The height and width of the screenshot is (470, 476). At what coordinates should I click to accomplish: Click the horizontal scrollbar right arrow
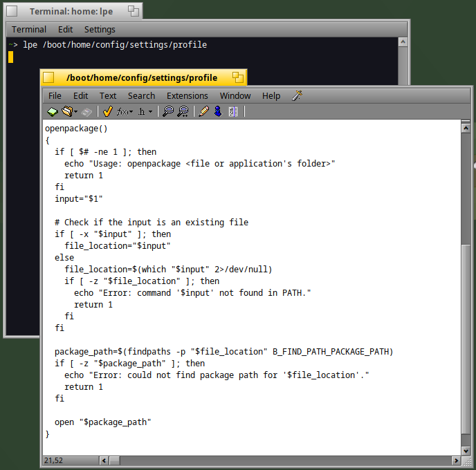click(x=456, y=460)
